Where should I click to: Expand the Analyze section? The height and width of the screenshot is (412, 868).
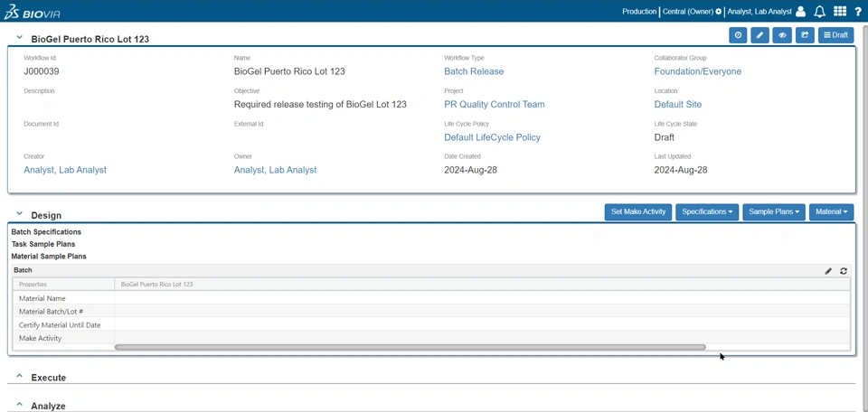tap(19, 404)
